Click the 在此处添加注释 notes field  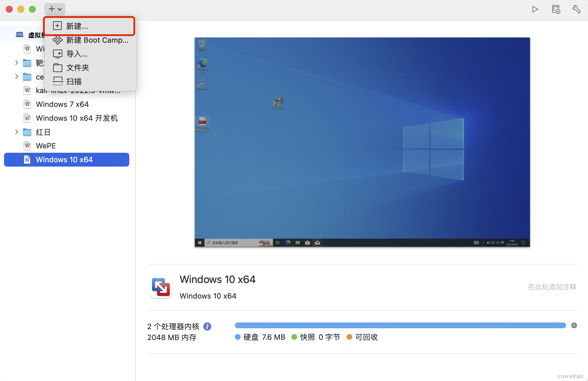click(552, 287)
